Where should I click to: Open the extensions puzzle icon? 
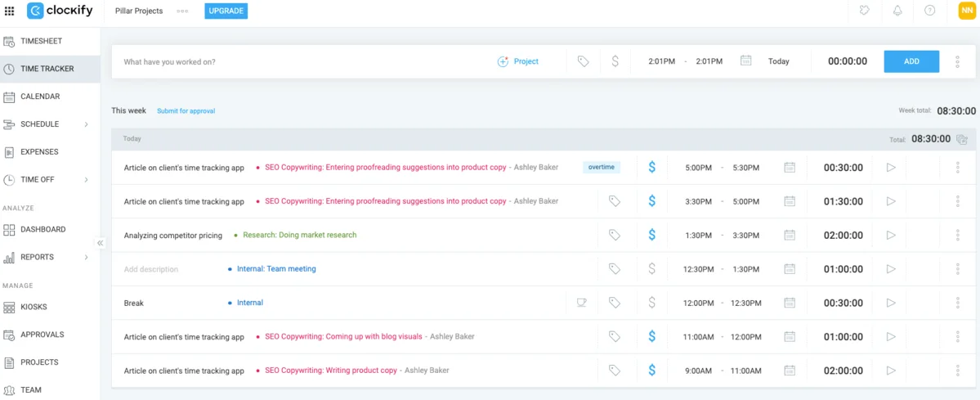tap(866, 11)
